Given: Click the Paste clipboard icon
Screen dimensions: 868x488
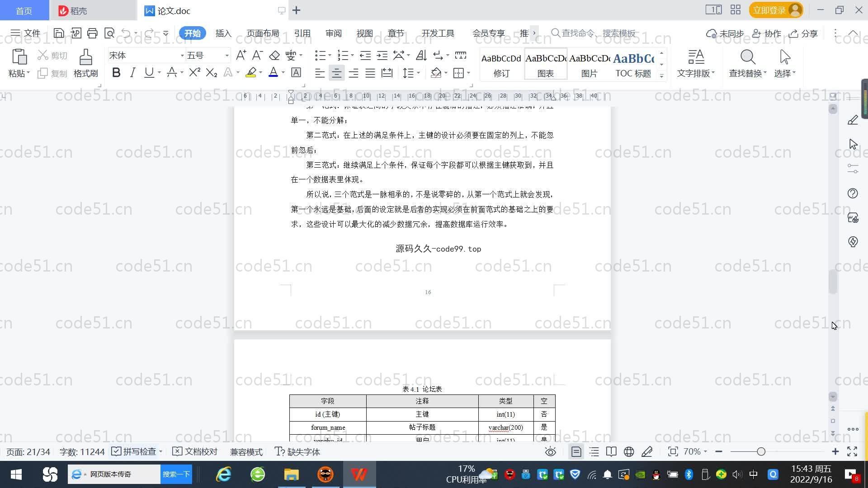Looking at the screenshot, I should coord(19,57).
